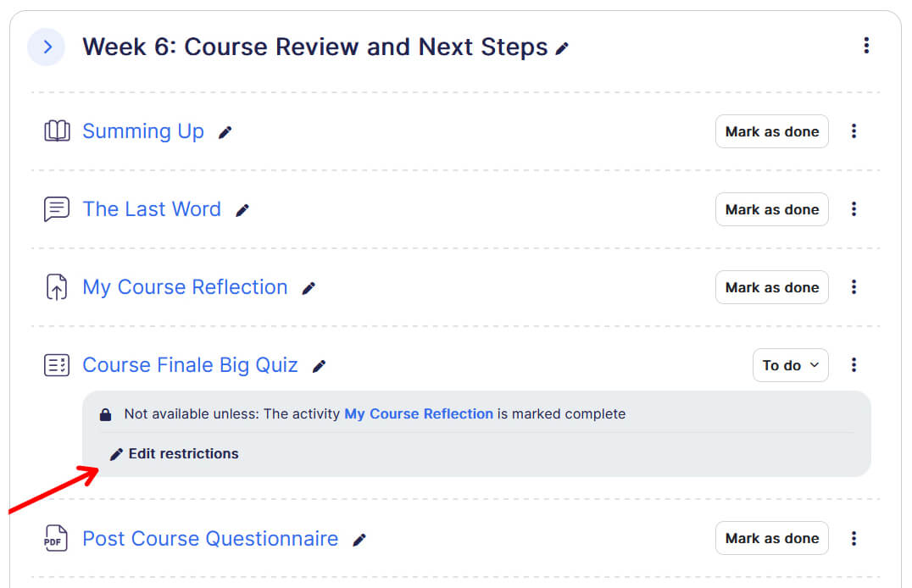The image size is (912, 588).
Task: Collapse the Week 6 section chevron
Action: pos(47,47)
